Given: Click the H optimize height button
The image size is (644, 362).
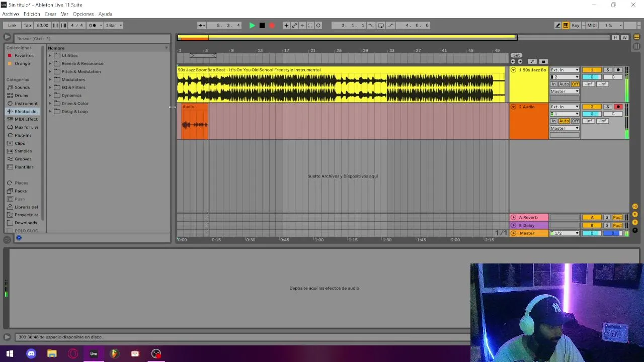Looking at the screenshot, I should [615, 38].
